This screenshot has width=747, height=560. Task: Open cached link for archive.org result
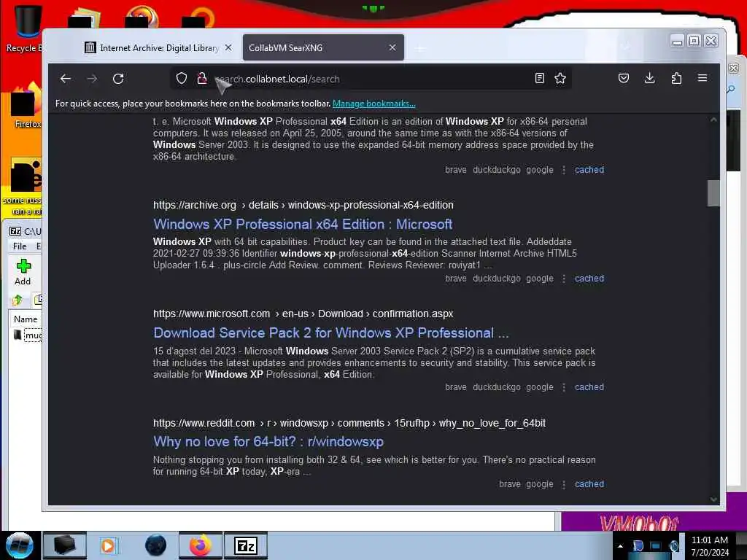[x=589, y=278]
